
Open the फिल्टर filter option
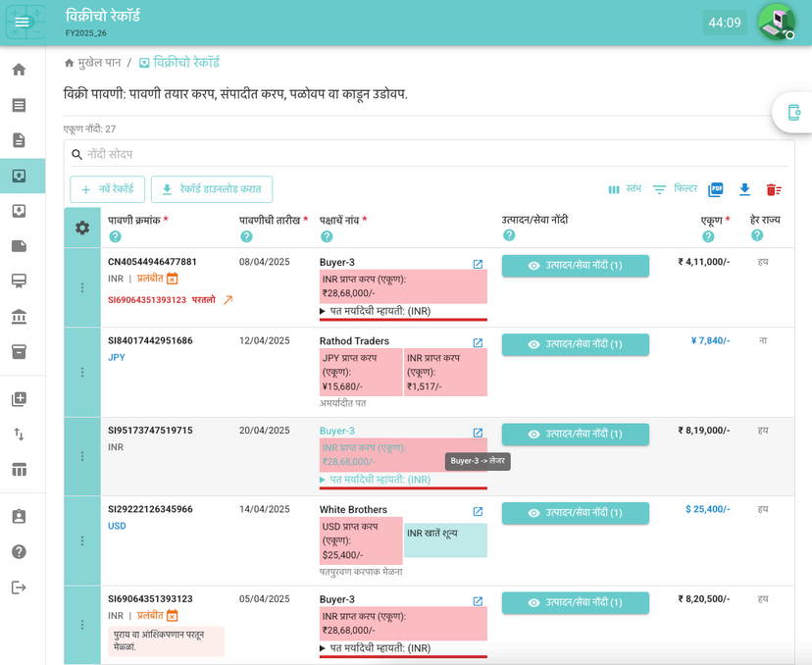[x=675, y=189]
